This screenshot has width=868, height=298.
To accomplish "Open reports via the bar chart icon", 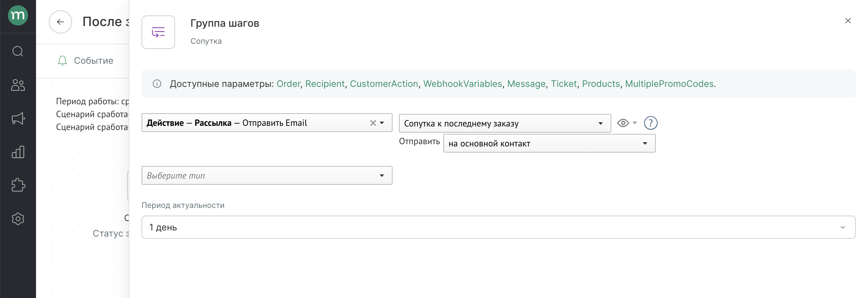I will tap(18, 152).
